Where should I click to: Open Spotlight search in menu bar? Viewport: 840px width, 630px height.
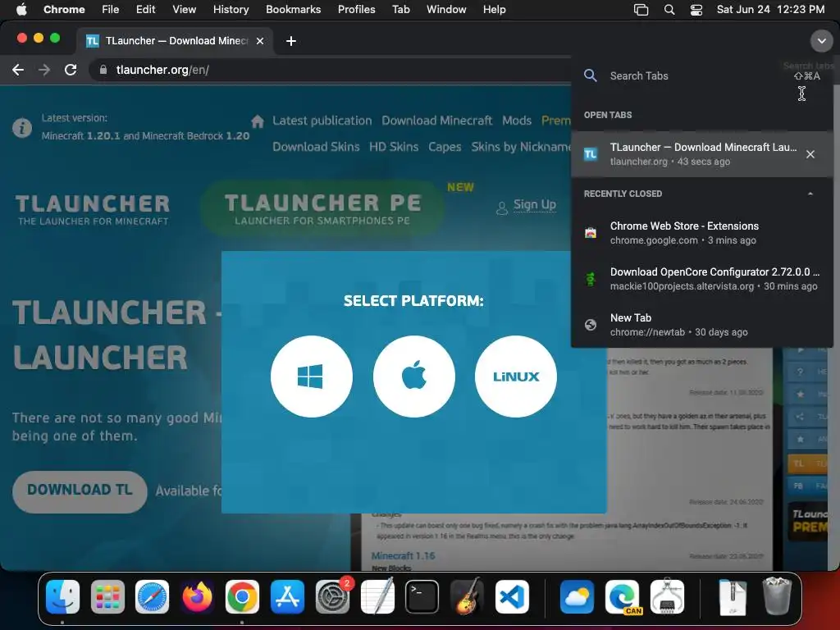tap(669, 9)
